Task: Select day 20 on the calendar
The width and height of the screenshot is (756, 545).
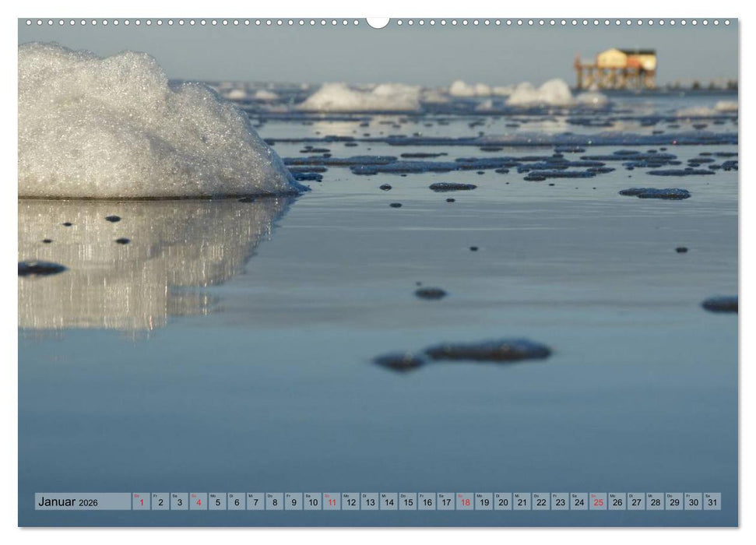Action: point(504,501)
